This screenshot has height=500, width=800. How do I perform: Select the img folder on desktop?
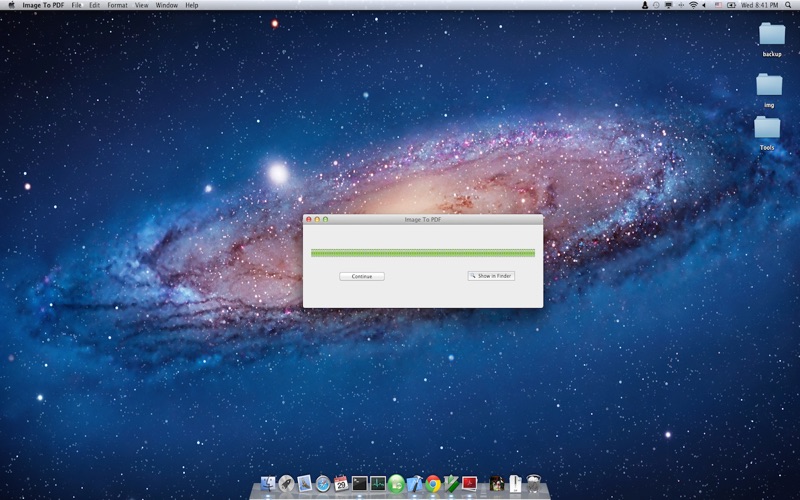tap(768, 86)
